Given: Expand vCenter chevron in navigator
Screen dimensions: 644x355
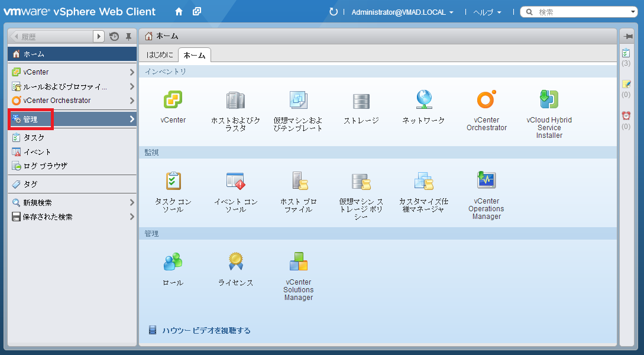Looking at the screenshot, I should point(132,72).
